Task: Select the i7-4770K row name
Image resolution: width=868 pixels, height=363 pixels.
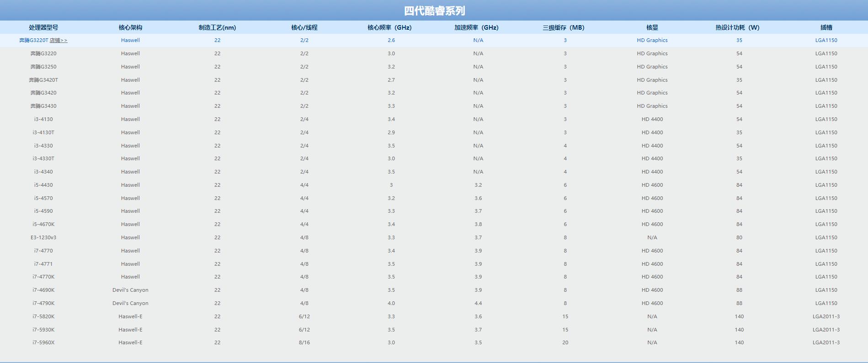Action: pyautogui.click(x=43, y=277)
